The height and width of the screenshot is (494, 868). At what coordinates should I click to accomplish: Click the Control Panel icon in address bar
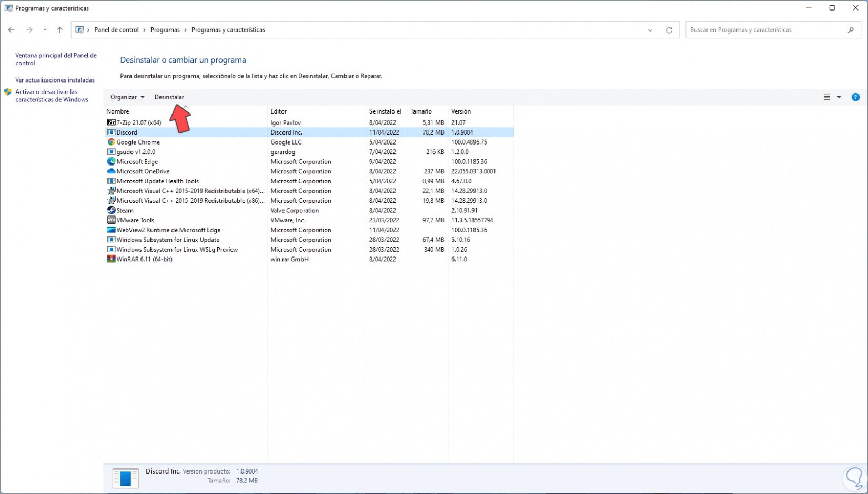(x=79, y=30)
